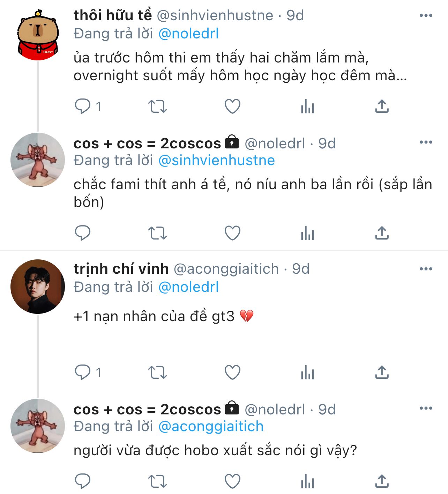Open more options on trịnh chí vinh's tweet

(x=426, y=269)
